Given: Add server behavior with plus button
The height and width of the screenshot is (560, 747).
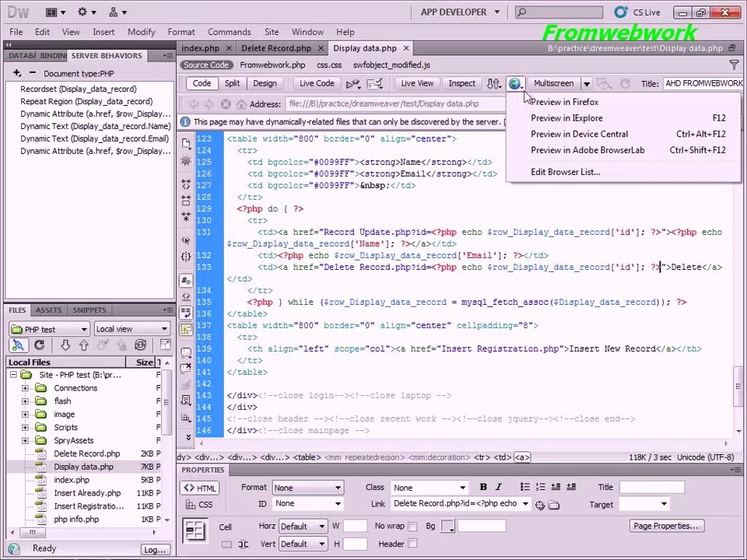Looking at the screenshot, I should pos(17,73).
